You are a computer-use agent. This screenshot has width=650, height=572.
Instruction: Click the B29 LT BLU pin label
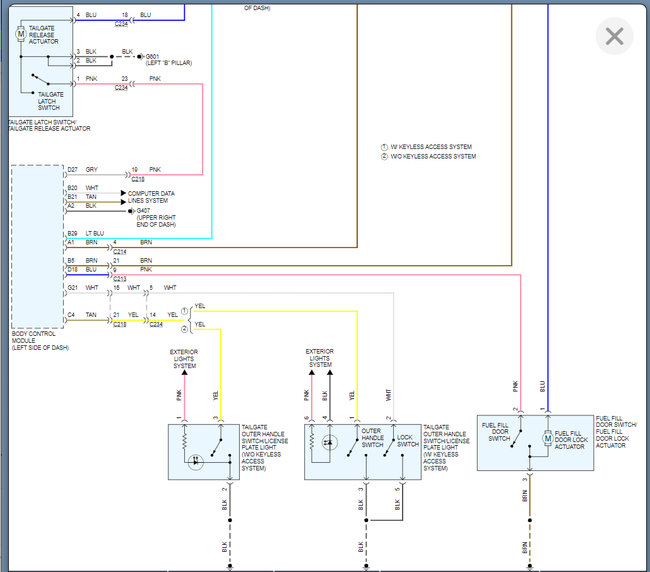coord(86,233)
